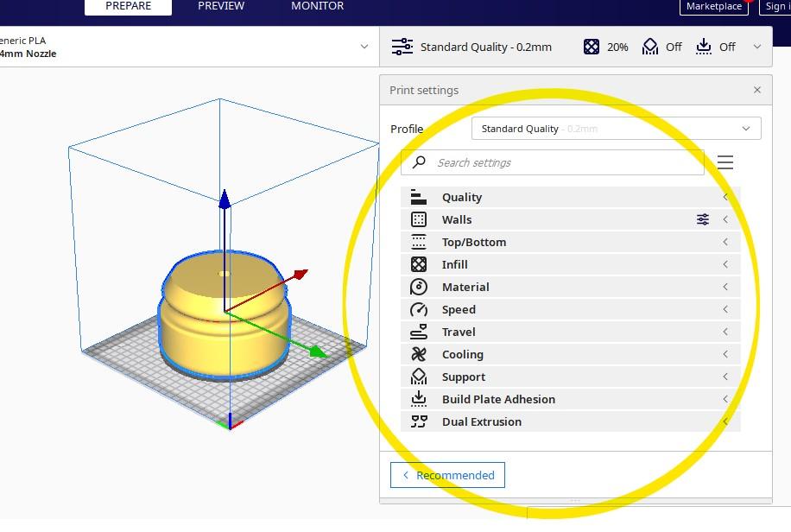Expand the Top/Bottom section chevron

pos(725,242)
